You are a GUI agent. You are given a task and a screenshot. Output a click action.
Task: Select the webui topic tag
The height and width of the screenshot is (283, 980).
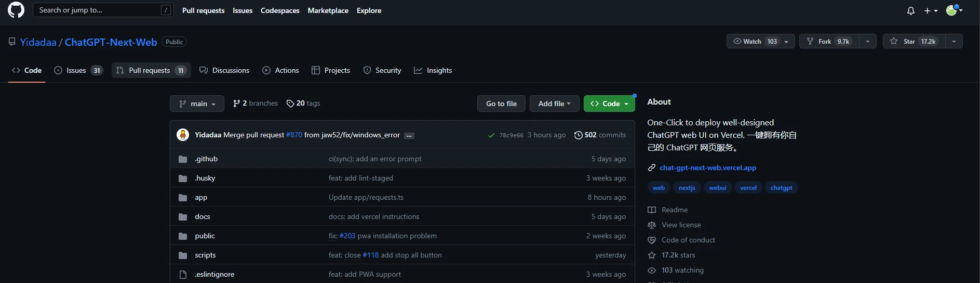(x=718, y=188)
